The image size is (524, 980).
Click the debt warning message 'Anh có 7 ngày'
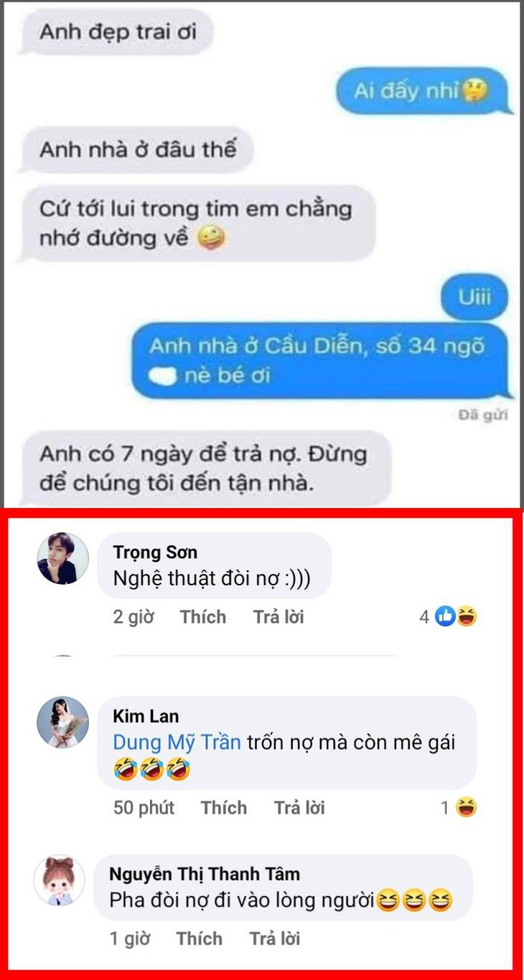tap(204, 468)
